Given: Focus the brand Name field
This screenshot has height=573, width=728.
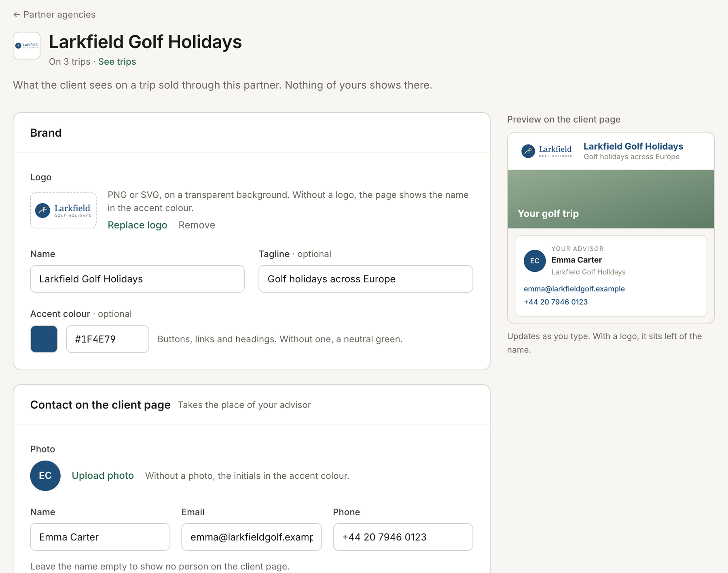Looking at the screenshot, I should (138, 279).
